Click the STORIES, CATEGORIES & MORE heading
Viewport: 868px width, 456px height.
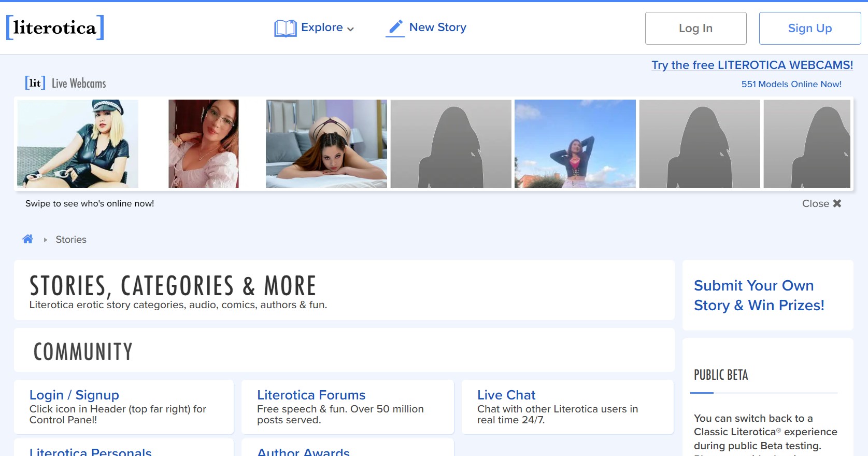[x=173, y=286]
